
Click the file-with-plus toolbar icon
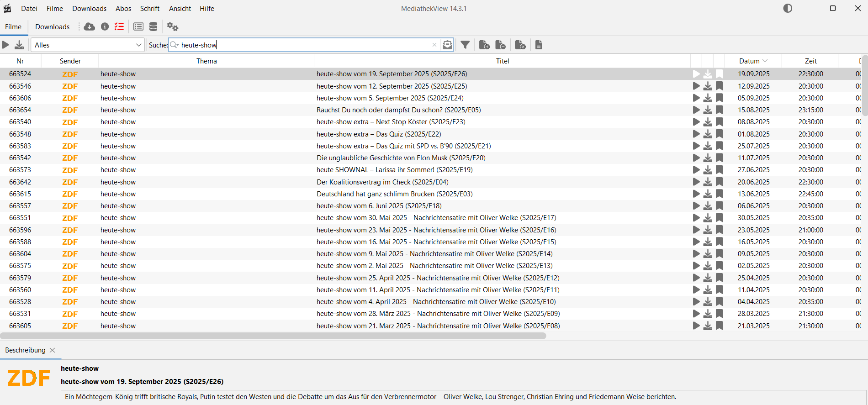[x=484, y=45]
